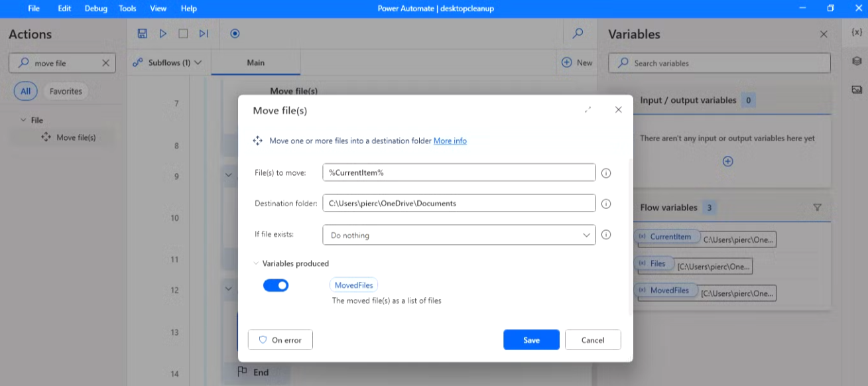868x386 pixels.
Task: Clear the actions search with the X icon
Action: point(105,63)
